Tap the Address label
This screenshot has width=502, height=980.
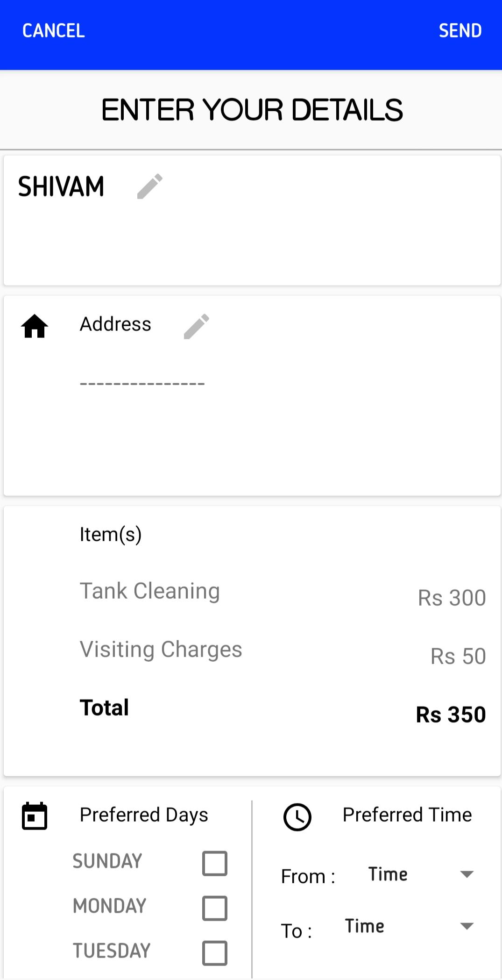tap(115, 324)
